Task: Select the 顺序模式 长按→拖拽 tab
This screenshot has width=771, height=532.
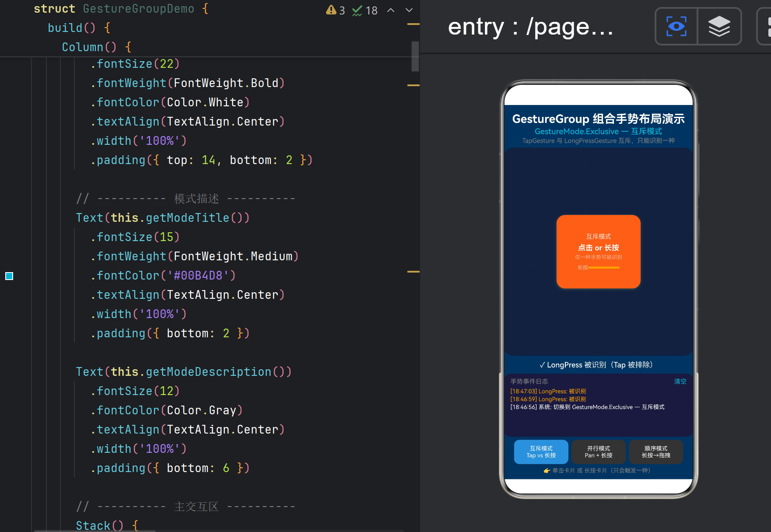Action: [655, 451]
